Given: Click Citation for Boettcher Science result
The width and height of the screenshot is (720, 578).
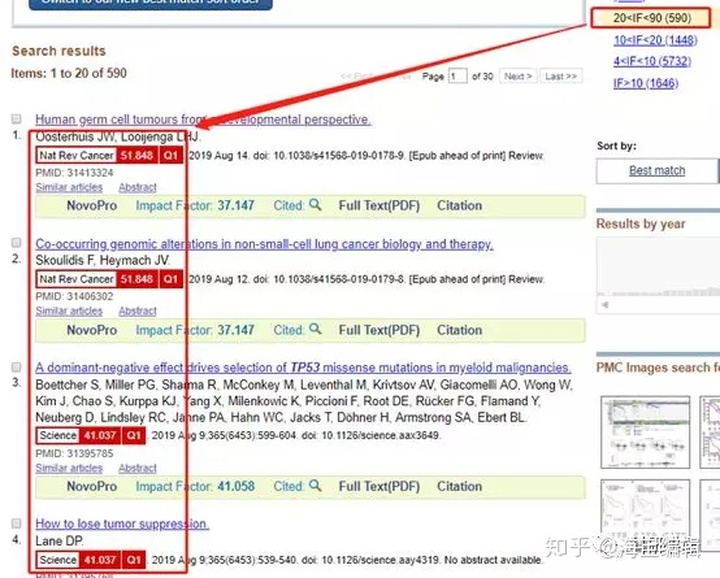Looking at the screenshot, I should pos(459,487).
